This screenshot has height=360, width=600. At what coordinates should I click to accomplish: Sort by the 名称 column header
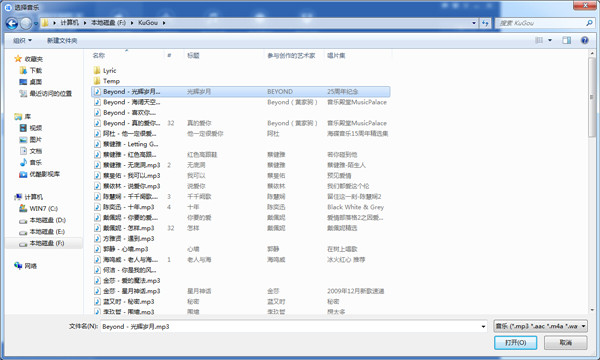pyautogui.click(x=99, y=55)
